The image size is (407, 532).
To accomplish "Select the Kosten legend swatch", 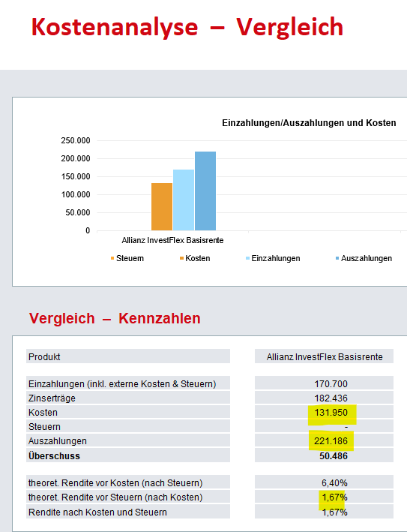I will (x=181, y=259).
